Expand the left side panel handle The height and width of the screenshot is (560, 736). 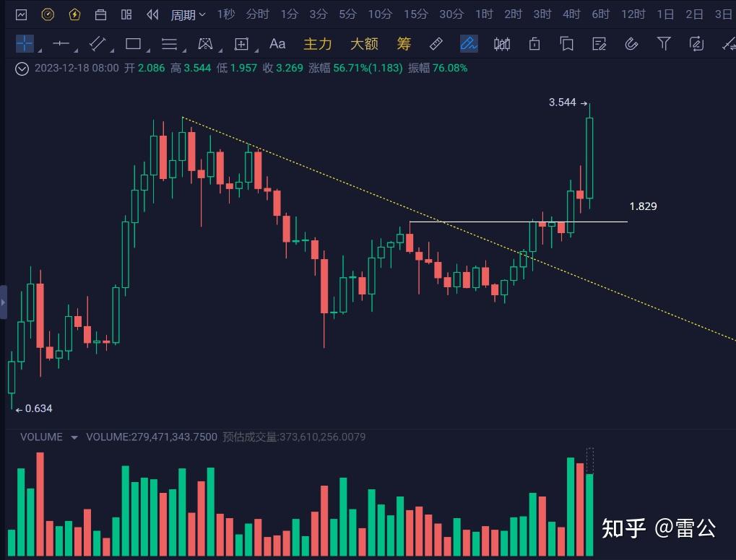4,302
